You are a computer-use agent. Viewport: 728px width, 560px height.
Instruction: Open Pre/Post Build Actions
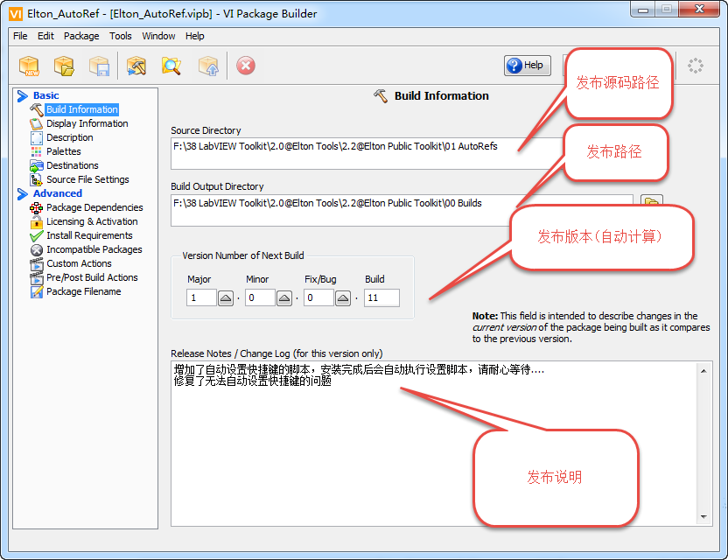coord(92,277)
